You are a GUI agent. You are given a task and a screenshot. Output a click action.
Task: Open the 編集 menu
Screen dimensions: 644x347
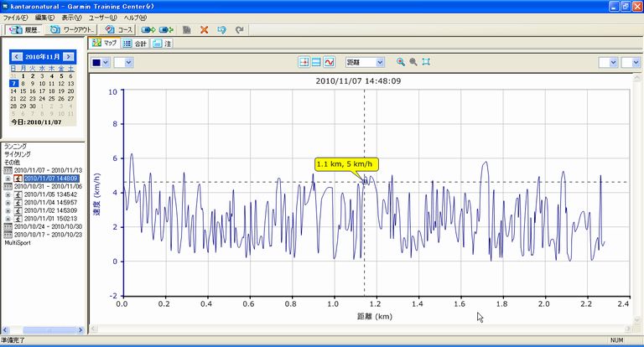coord(44,18)
